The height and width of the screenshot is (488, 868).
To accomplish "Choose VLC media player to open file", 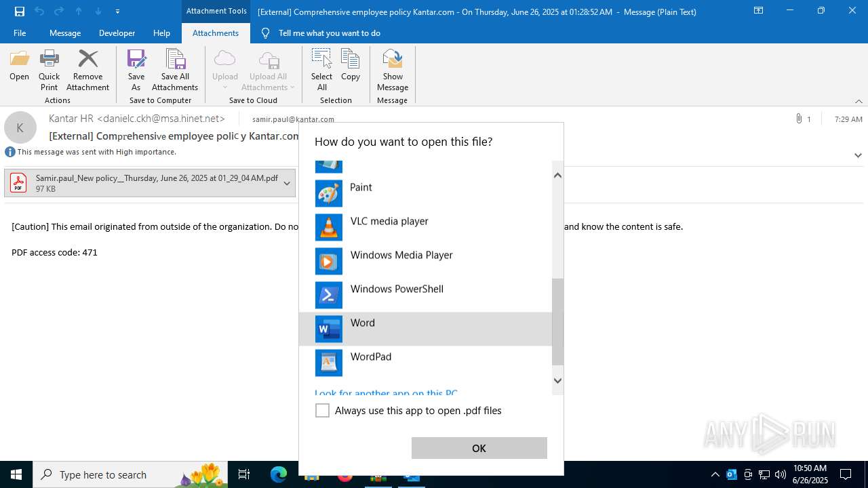I will pyautogui.click(x=425, y=227).
